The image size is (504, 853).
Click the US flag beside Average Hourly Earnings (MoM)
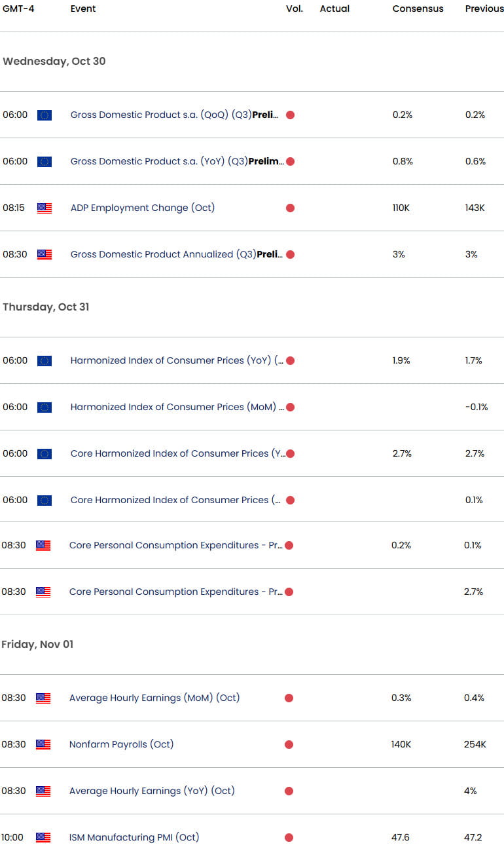pyautogui.click(x=43, y=698)
